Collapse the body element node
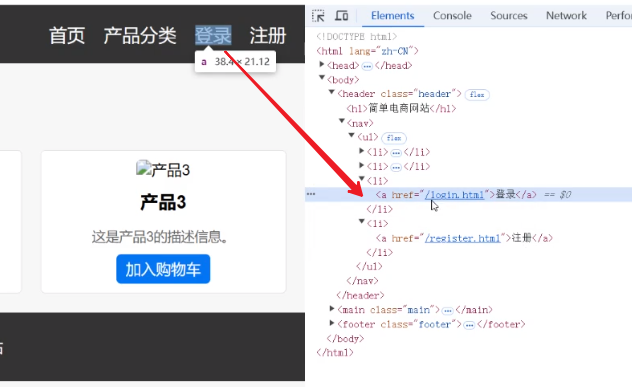The width and height of the screenshot is (632, 387). click(x=322, y=78)
